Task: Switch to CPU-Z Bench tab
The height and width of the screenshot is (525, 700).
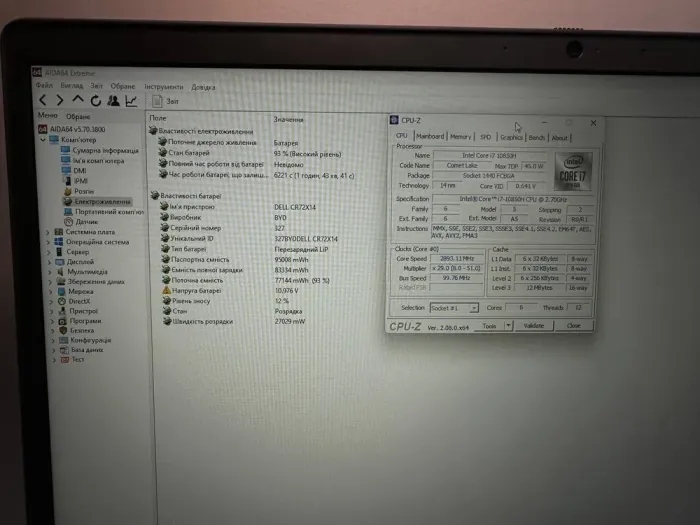Action: coord(537,138)
